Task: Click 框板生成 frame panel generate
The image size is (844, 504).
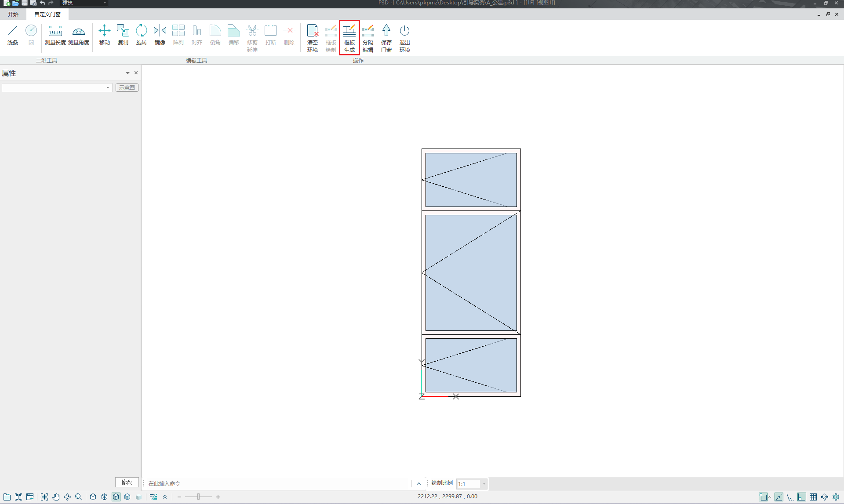Action: click(349, 38)
